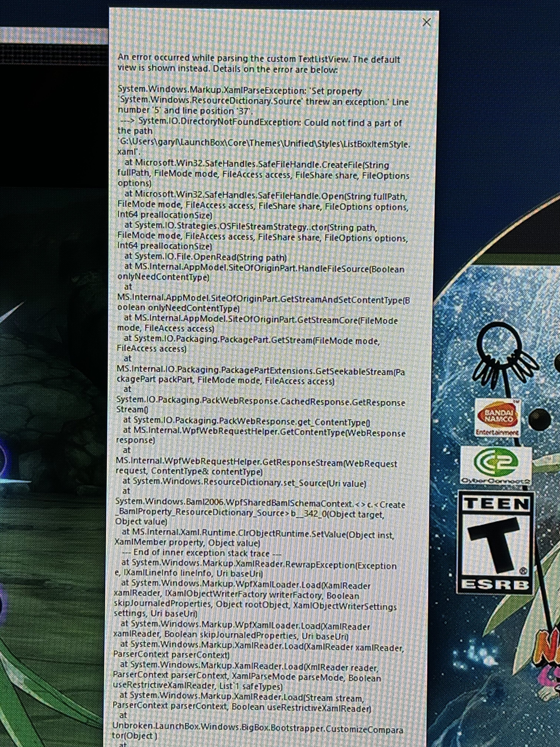Click the "XamlReader.RewrapException(Exception" line
The height and width of the screenshot is (747, 560).
pos(259,564)
